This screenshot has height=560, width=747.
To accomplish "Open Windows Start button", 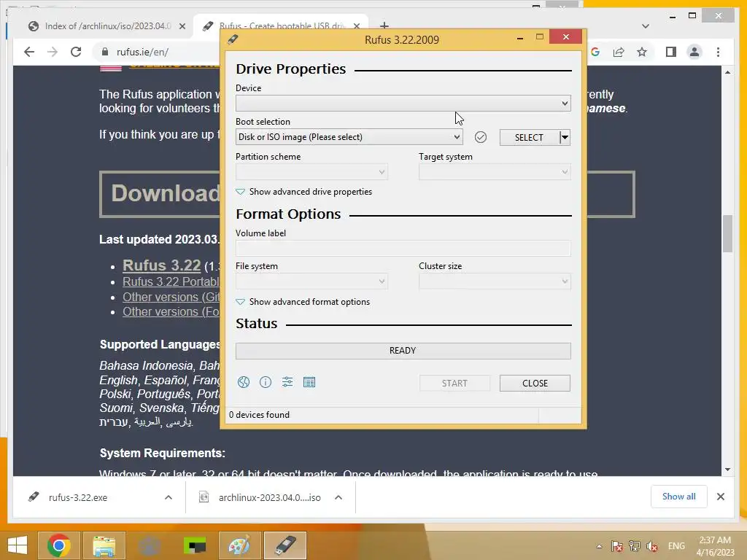I will 18,545.
